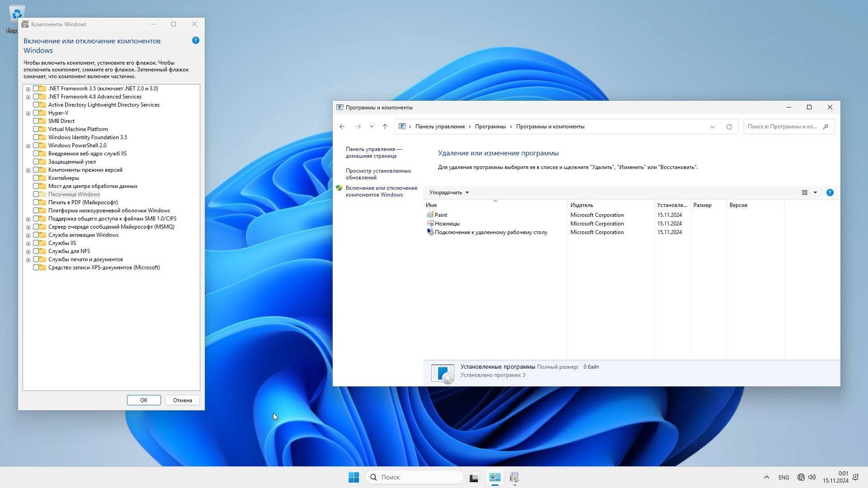
Task: Enable Hyper-V checkbox
Action: (x=36, y=113)
